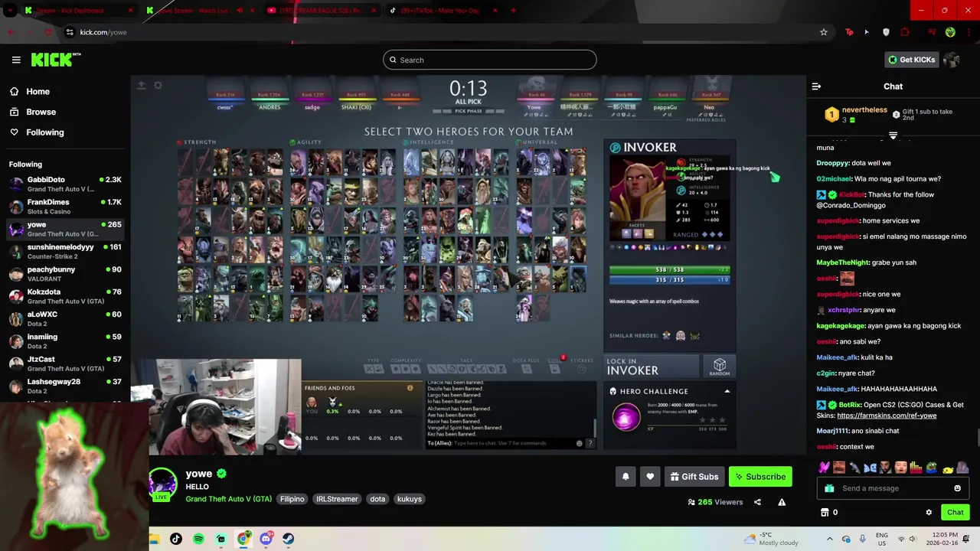The width and height of the screenshot is (980, 551).
Task: Open chat settings gear icon
Action: (x=929, y=512)
